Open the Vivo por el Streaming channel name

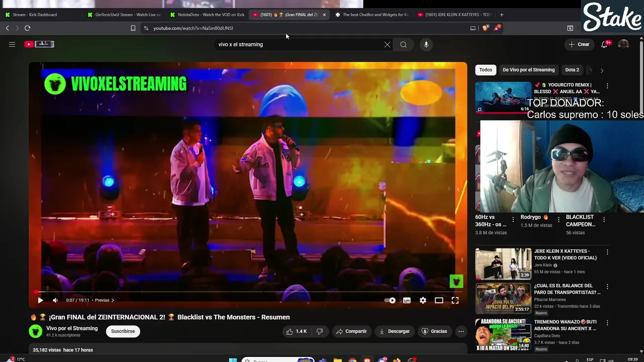pyautogui.click(x=72, y=328)
